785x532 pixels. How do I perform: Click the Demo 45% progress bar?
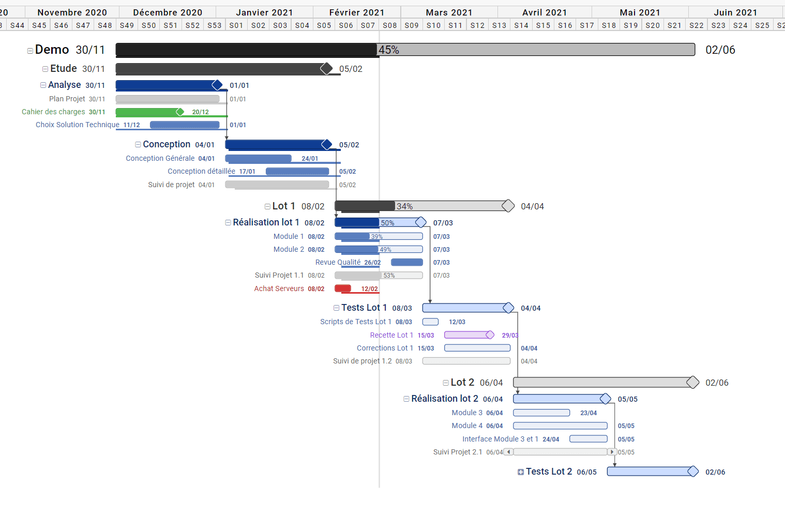click(x=405, y=50)
